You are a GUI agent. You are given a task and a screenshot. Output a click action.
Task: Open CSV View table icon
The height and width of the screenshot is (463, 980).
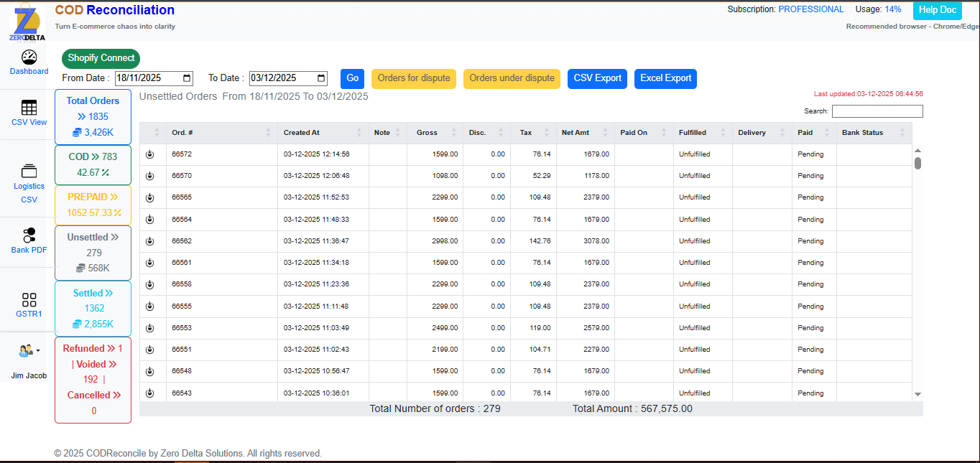[x=29, y=108]
